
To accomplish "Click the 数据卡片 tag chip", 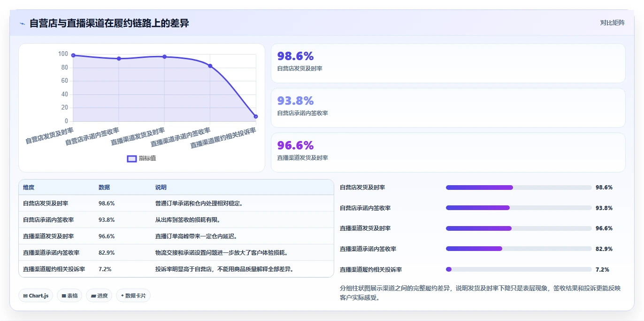I will pyautogui.click(x=133, y=296).
